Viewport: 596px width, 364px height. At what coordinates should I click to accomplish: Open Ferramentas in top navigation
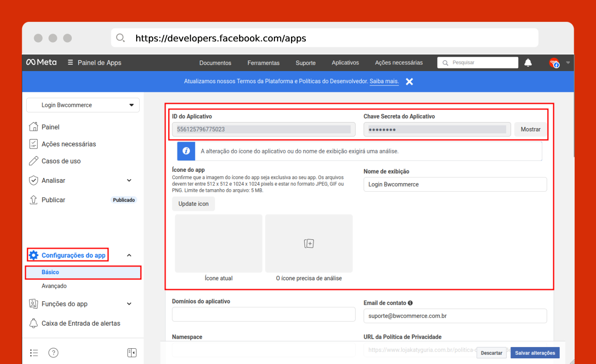(x=264, y=63)
